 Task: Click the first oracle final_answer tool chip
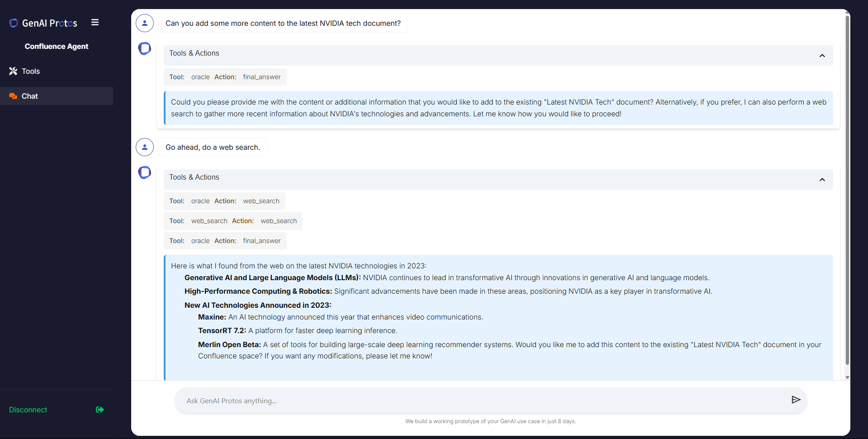pyautogui.click(x=225, y=77)
